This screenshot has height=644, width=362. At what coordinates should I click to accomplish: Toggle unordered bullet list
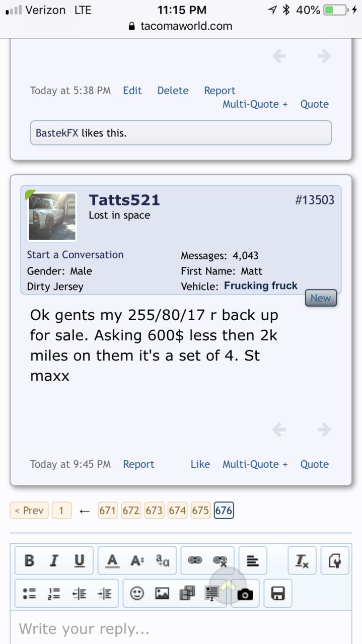pos(29,594)
